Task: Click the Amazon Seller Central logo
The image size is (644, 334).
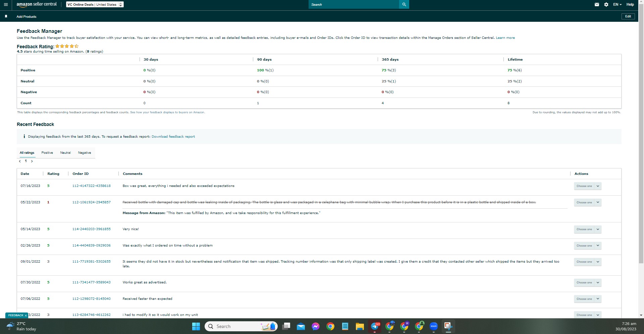Action: (37, 4)
